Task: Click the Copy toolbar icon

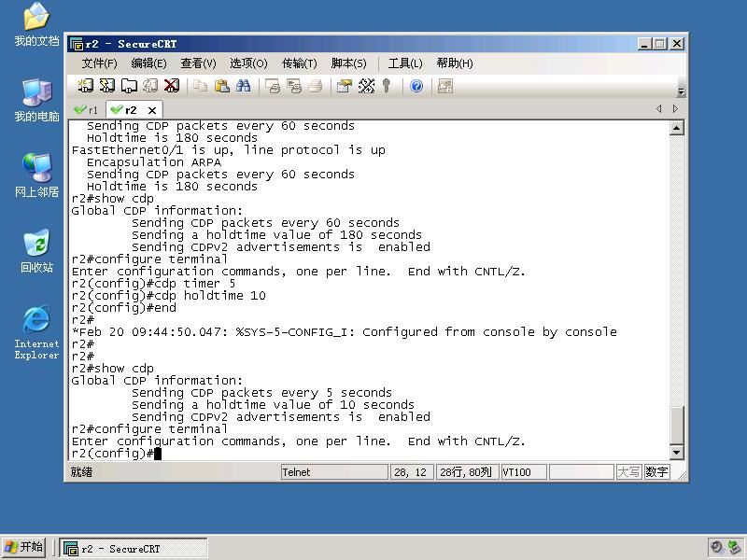Action: pyautogui.click(x=201, y=86)
